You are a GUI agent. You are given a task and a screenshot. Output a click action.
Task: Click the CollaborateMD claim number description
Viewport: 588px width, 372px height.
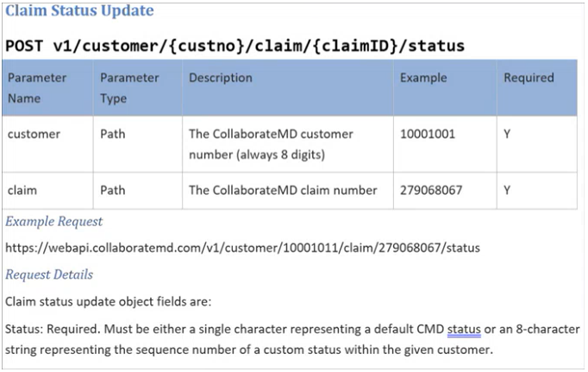point(283,191)
